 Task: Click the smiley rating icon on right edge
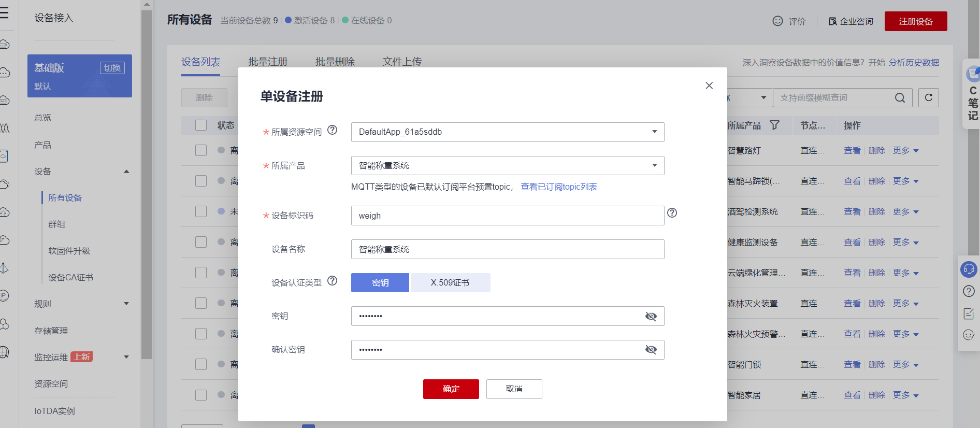[x=969, y=335]
